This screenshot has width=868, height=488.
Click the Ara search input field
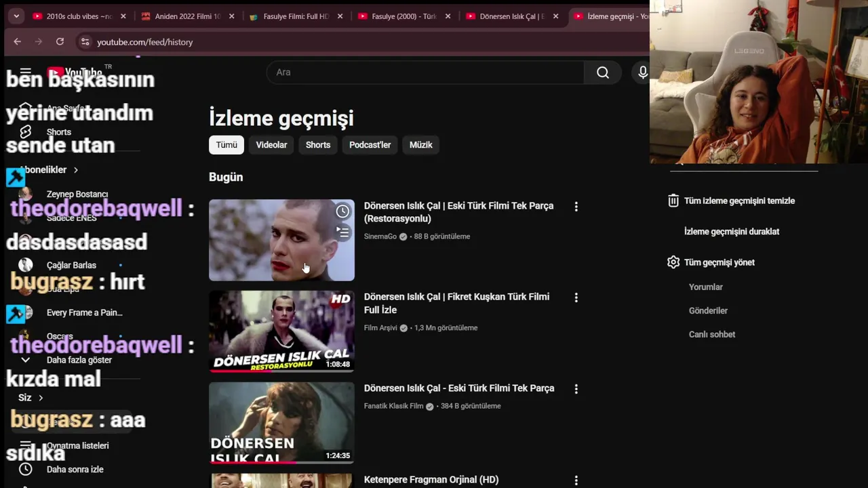click(425, 73)
